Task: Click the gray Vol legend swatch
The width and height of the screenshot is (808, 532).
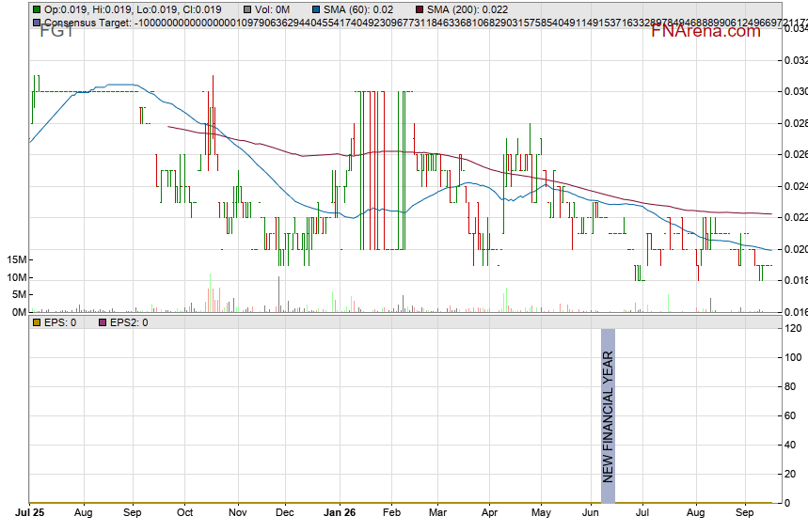Action: click(247, 9)
